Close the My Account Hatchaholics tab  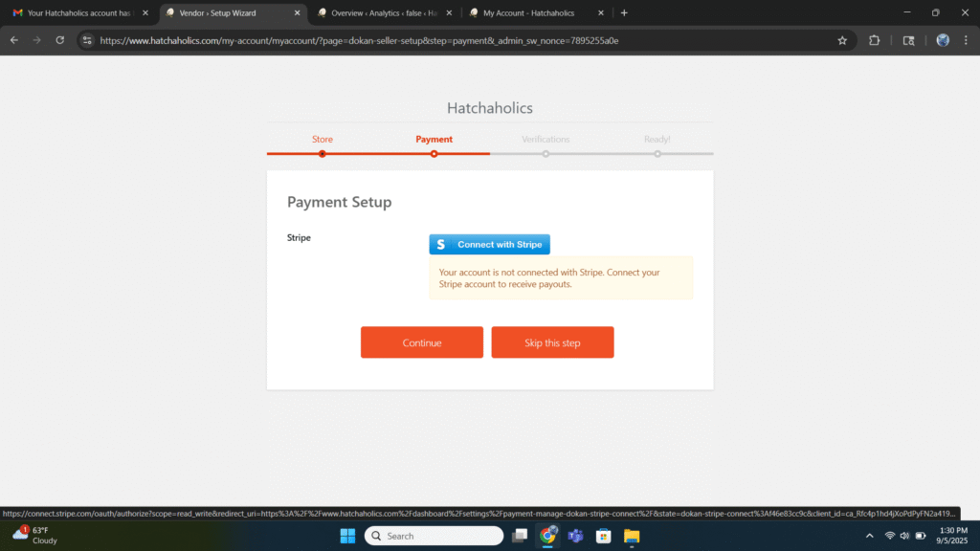601,12
